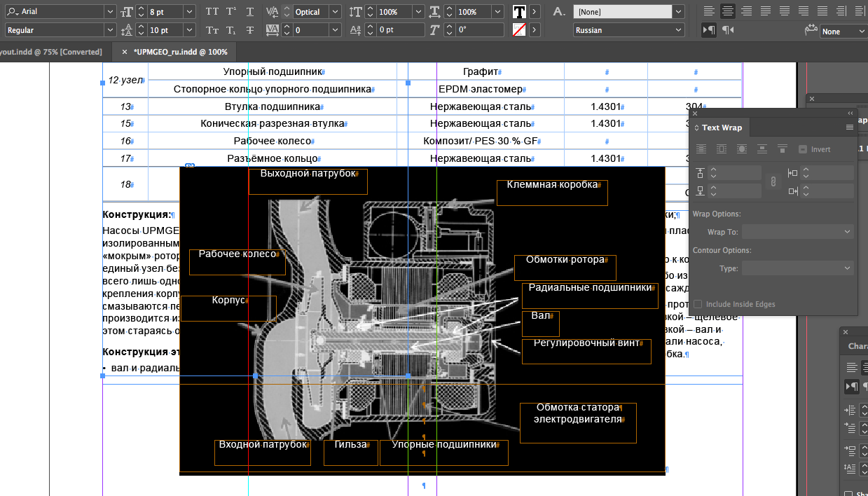Choose Wrap Around Bounding Box icon
The height and width of the screenshot is (496, 868).
point(721,149)
